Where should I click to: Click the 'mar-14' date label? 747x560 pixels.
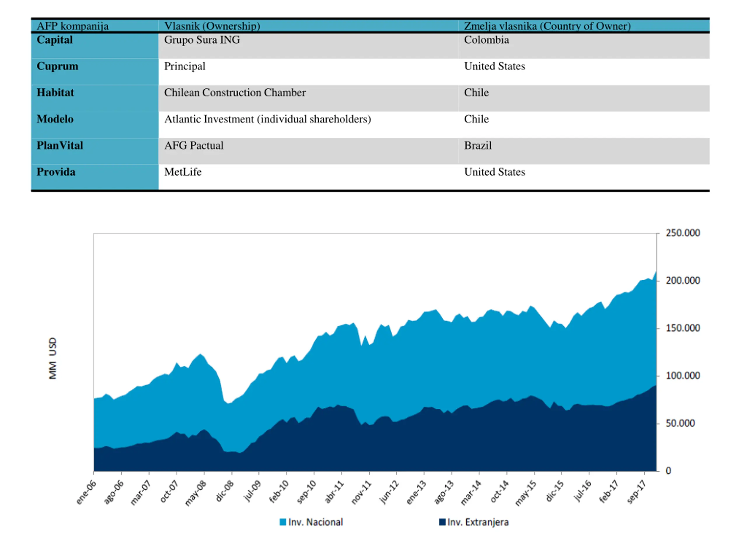tap(471, 493)
